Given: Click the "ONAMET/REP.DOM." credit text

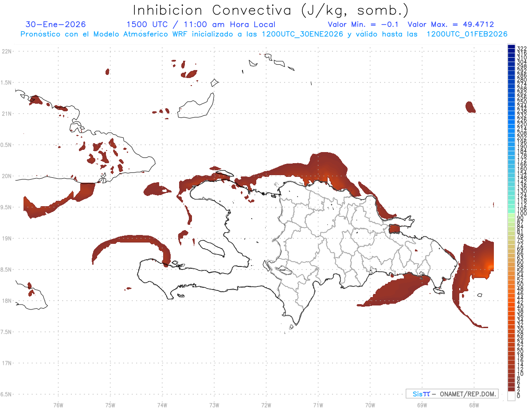Looking at the screenshot, I should coord(467,394).
